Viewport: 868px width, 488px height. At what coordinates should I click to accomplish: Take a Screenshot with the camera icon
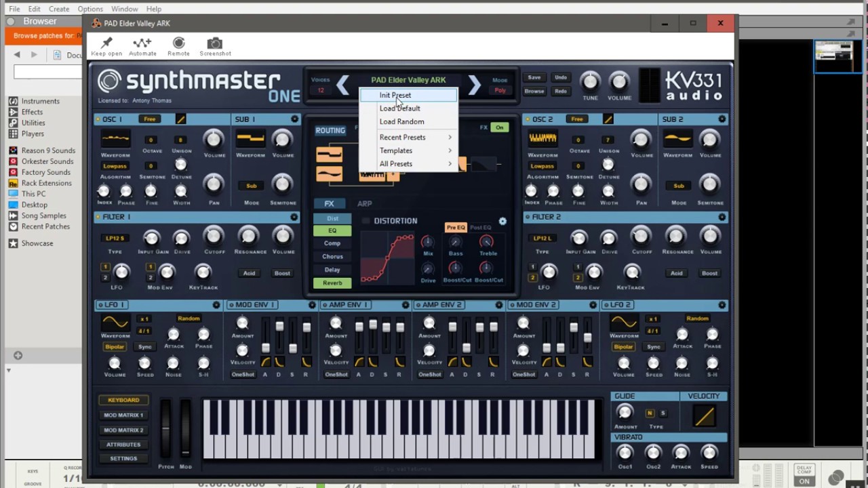coord(214,43)
